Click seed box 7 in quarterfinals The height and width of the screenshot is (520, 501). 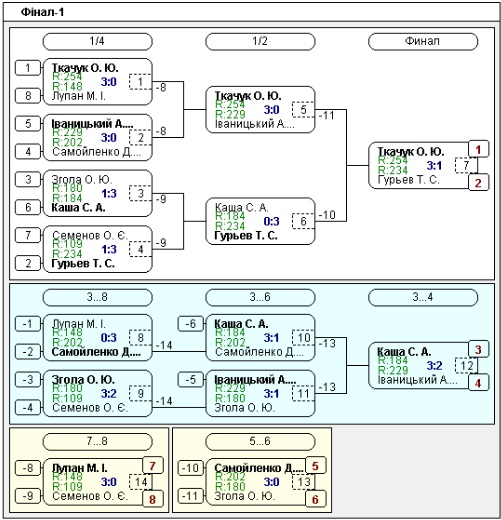click(28, 235)
